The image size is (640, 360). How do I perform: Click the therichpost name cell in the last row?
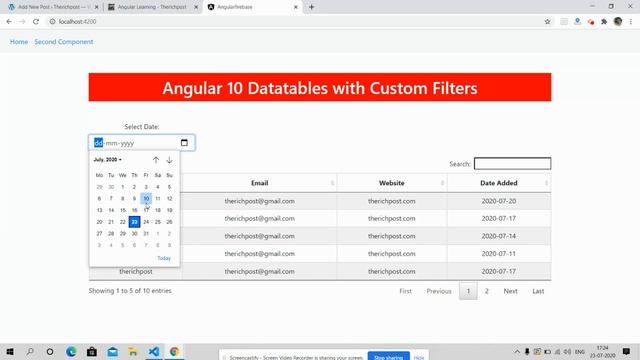[136, 271]
